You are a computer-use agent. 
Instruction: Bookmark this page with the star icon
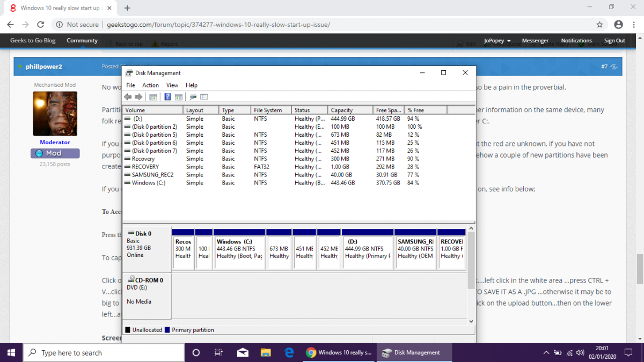coord(599,24)
